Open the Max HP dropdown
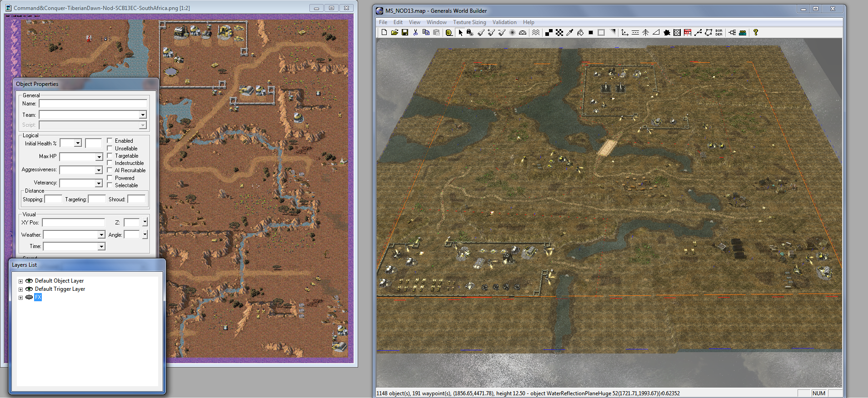The width and height of the screenshot is (868, 398). pos(99,157)
